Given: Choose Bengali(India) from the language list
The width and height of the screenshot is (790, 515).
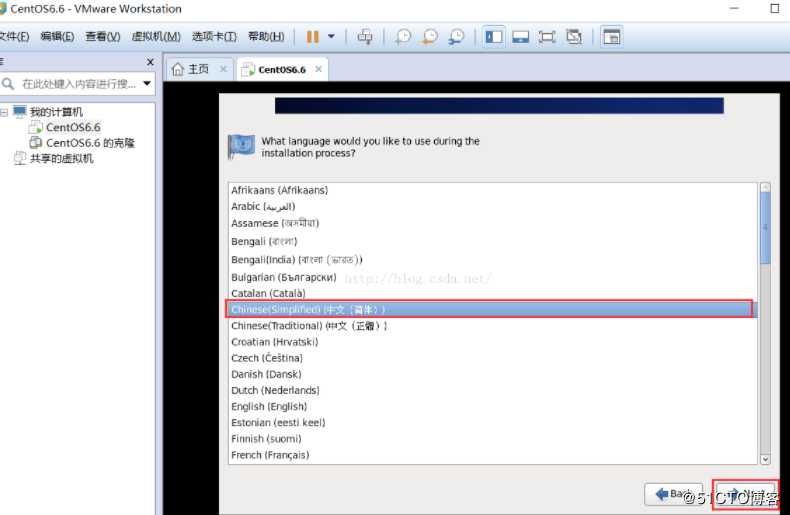Looking at the screenshot, I should pyautogui.click(x=492, y=260).
